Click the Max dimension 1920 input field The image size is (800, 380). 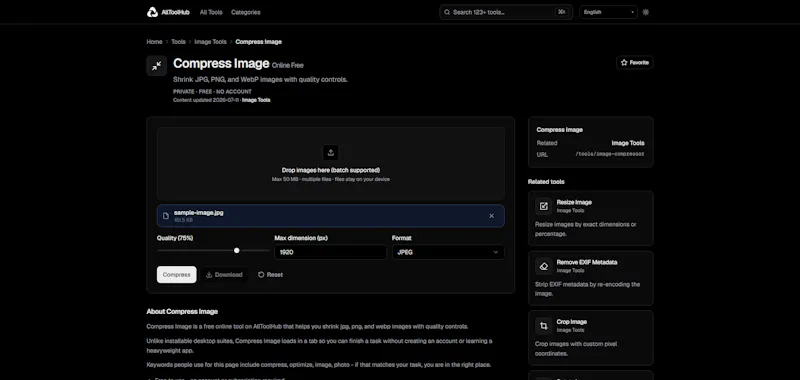pos(331,252)
